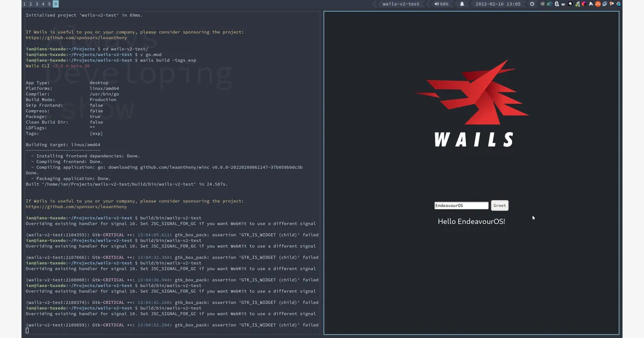This screenshot has height=338, width=644.
Task: Click Gtk-CRITICAL line timestamped 13:04:52.204
Action: pos(172,325)
